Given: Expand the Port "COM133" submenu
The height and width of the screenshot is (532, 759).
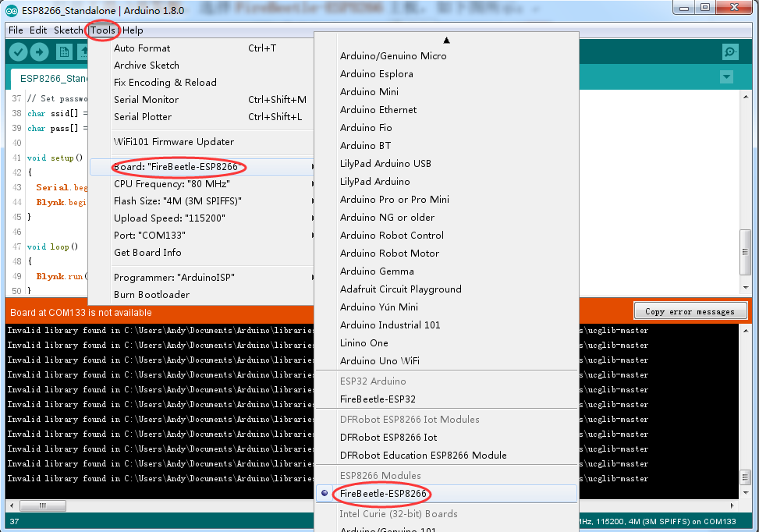Looking at the screenshot, I should pyautogui.click(x=202, y=236).
